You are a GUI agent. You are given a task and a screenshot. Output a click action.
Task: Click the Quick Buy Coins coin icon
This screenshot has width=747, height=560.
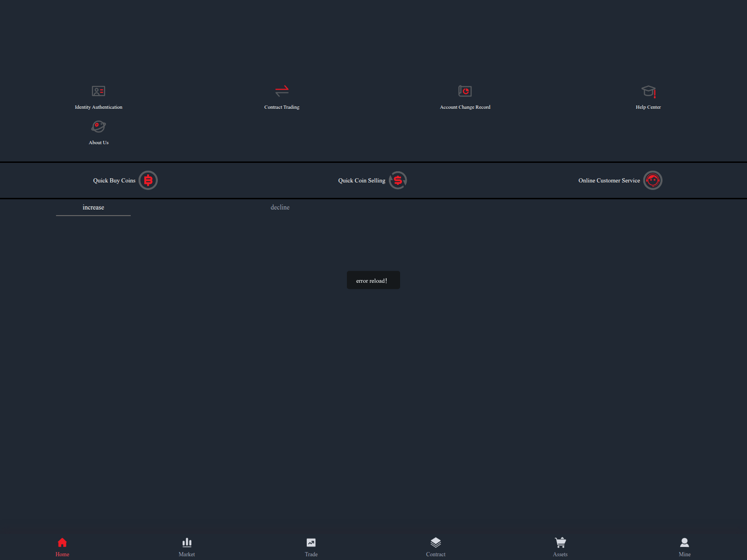pos(148,180)
